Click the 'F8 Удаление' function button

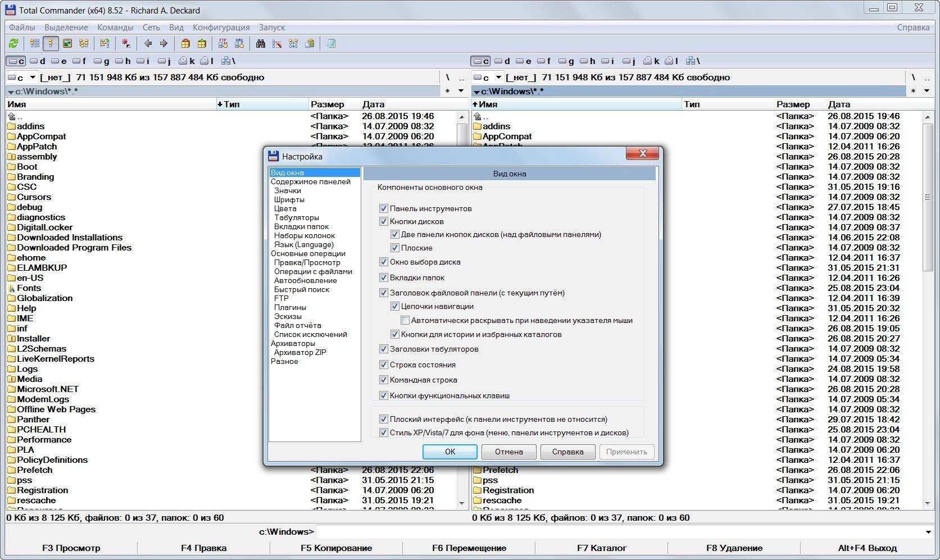[x=734, y=548]
